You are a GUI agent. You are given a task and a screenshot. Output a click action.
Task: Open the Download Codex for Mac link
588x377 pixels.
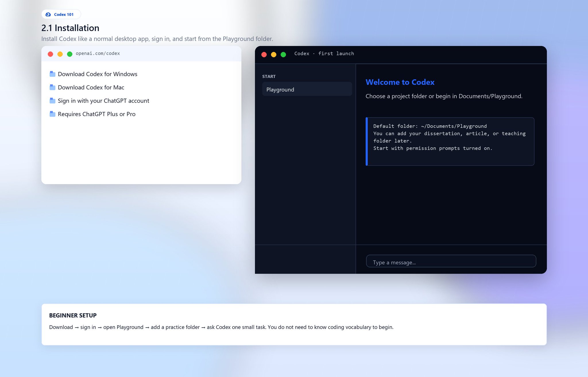point(91,87)
